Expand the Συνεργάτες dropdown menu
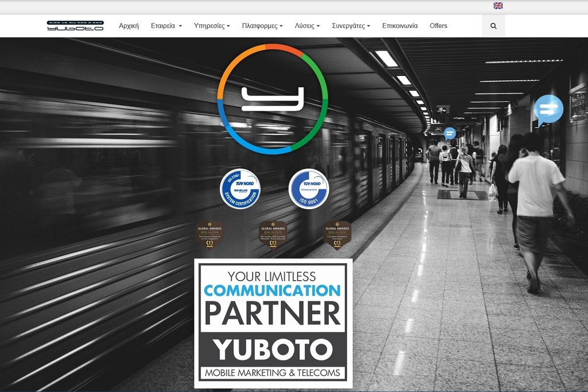 [351, 26]
